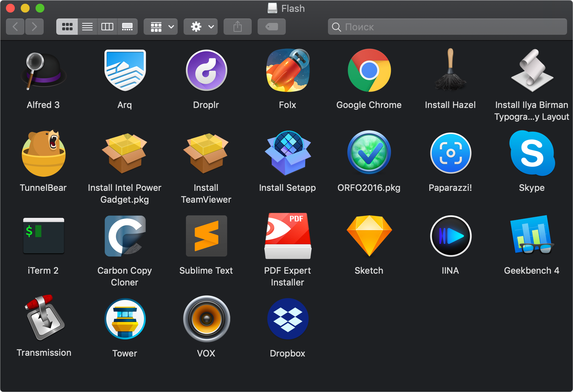Click the Geekbench 4 icon
573x392 pixels.
(x=532, y=235)
